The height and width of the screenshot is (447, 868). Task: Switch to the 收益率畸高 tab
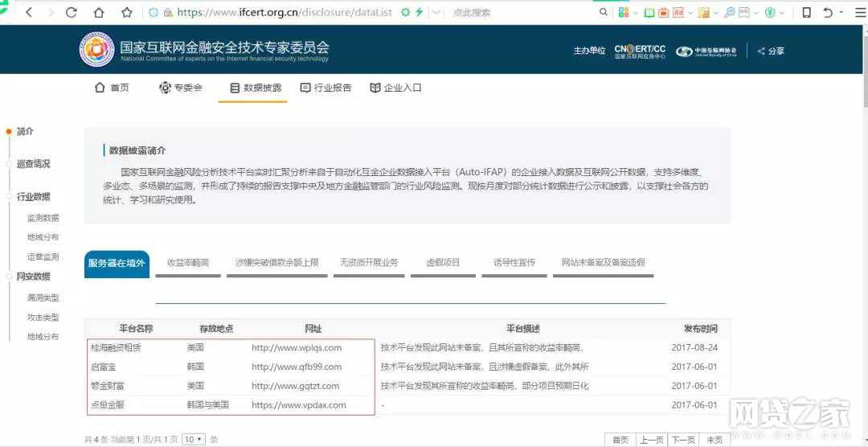[x=187, y=263]
